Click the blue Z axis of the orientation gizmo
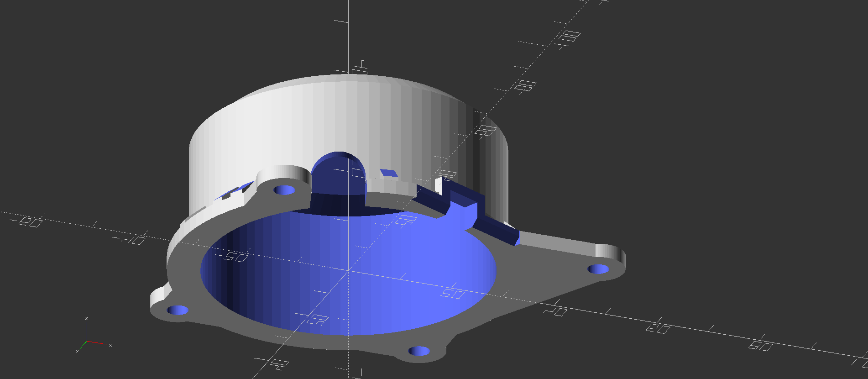Viewport: 868px width, 379px height. (87, 330)
